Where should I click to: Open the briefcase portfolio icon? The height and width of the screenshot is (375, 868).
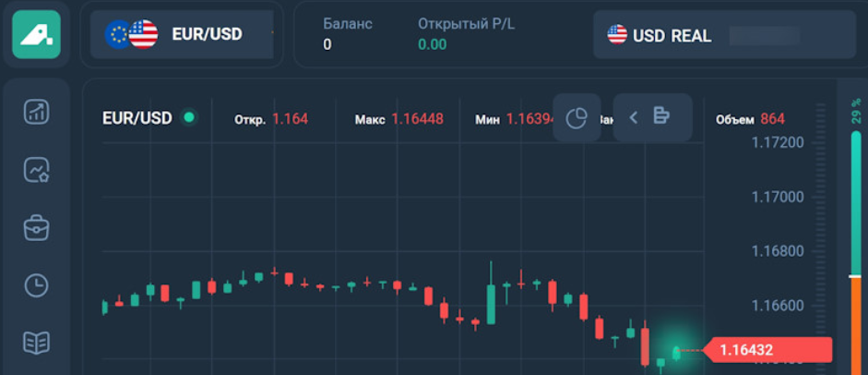pyautogui.click(x=36, y=227)
